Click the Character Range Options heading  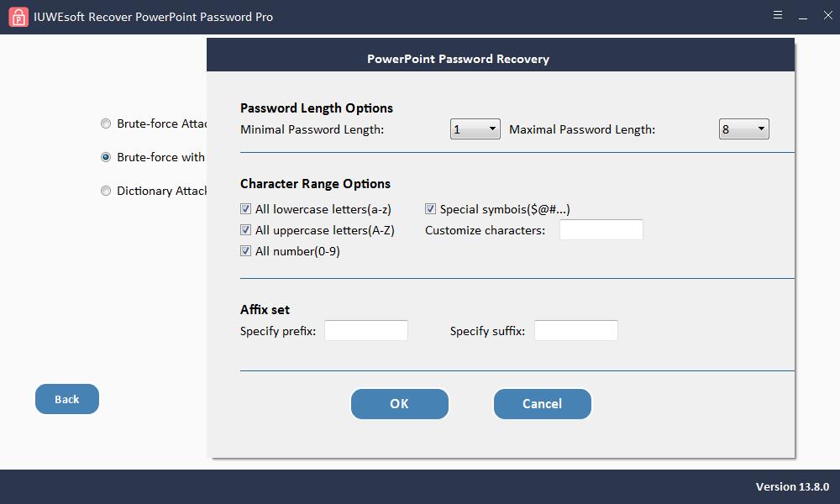(315, 184)
